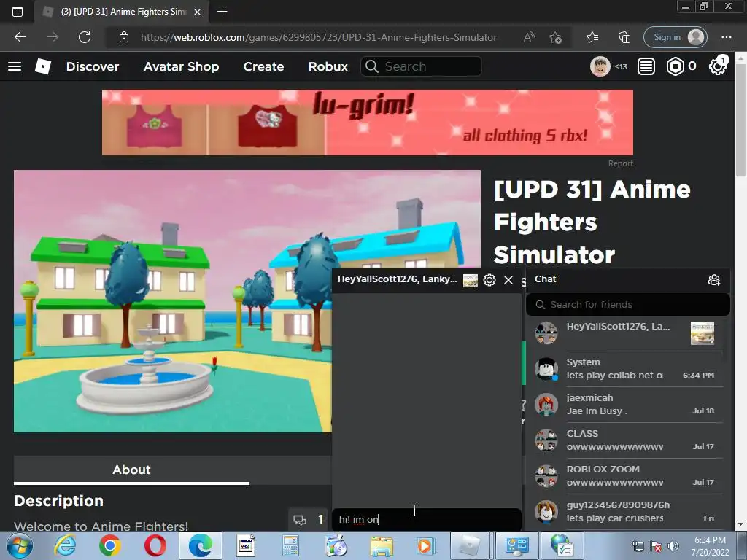The image size is (747, 560).
Task: Open the Roblox taskbar icon
Action: 471,545
